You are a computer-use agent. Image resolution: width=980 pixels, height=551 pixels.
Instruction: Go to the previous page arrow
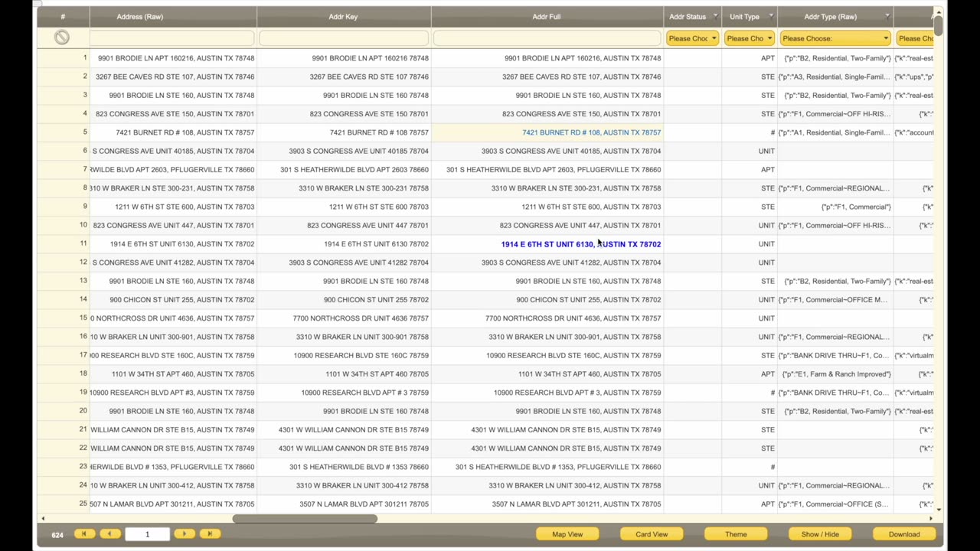109,534
